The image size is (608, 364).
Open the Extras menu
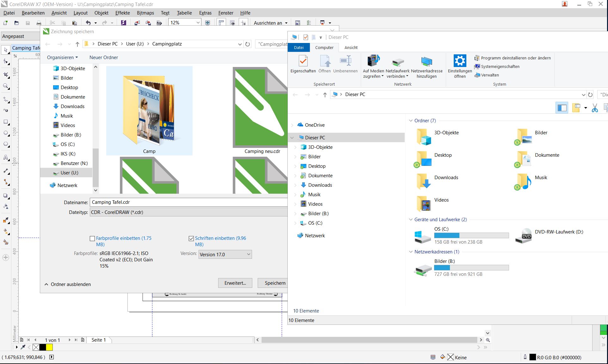click(205, 13)
